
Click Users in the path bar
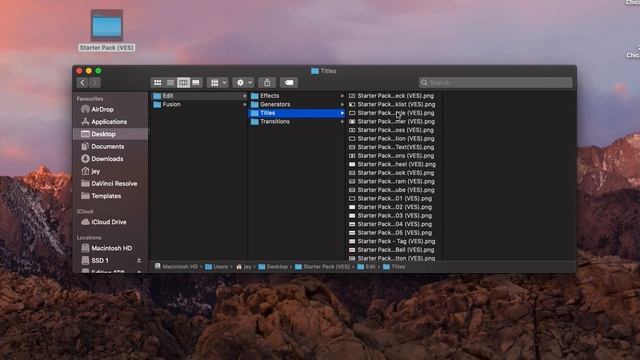pos(217,267)
